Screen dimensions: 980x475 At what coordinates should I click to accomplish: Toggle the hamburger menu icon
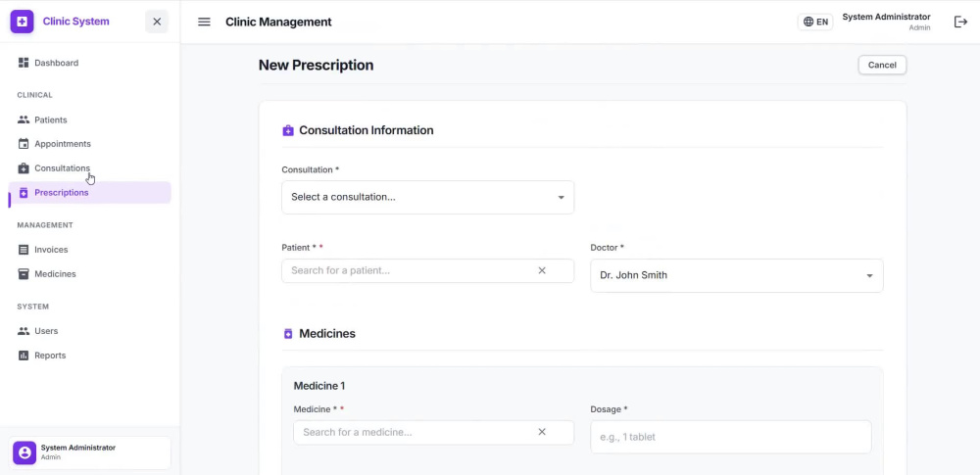click(x=204, y=22)
